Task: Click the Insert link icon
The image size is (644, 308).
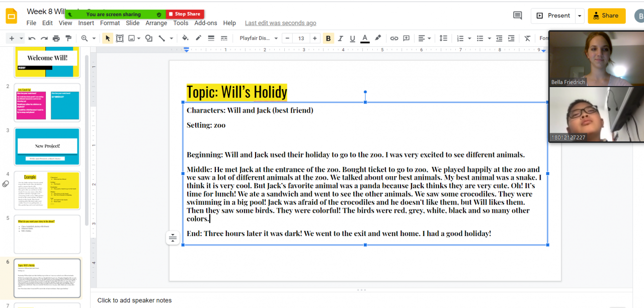Action: click(x=394, y=38)
